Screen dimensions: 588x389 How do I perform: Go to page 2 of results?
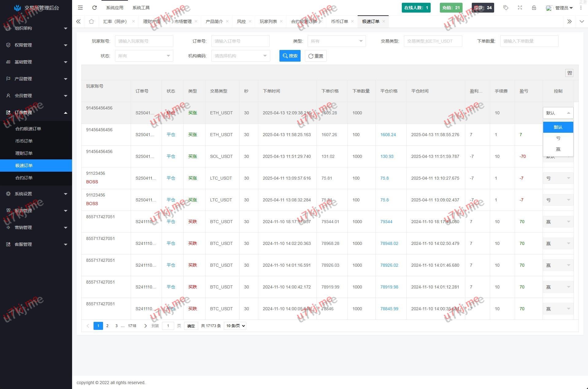click(x=107, y=326)
